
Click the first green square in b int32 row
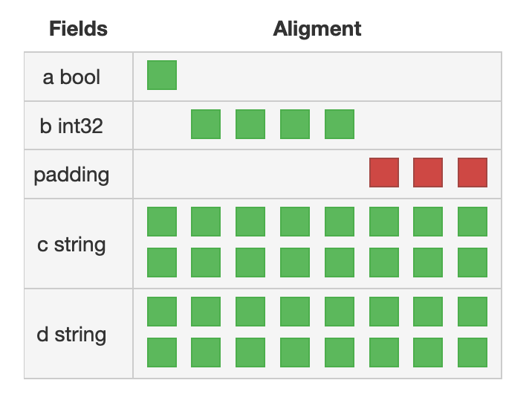pos(206,124)
